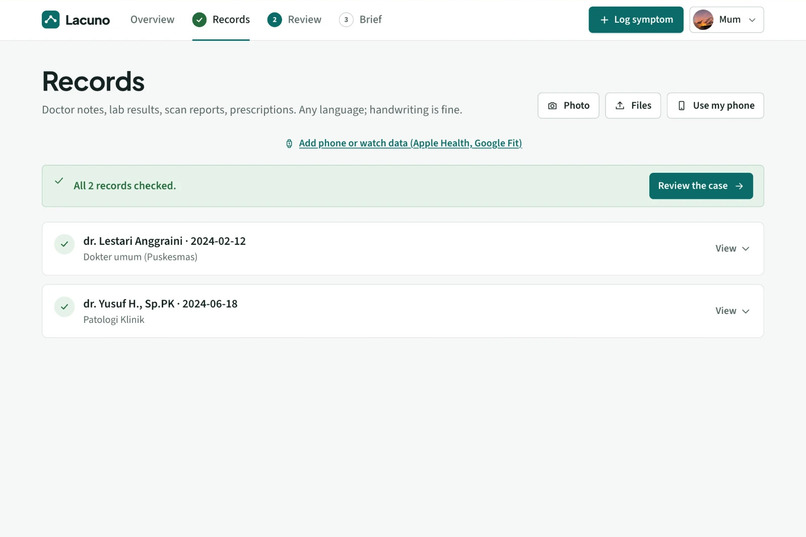The height and width of the screenshot is (537, 806).
Task: Click the Lacuno logo icon
Action: pos(50,20)
